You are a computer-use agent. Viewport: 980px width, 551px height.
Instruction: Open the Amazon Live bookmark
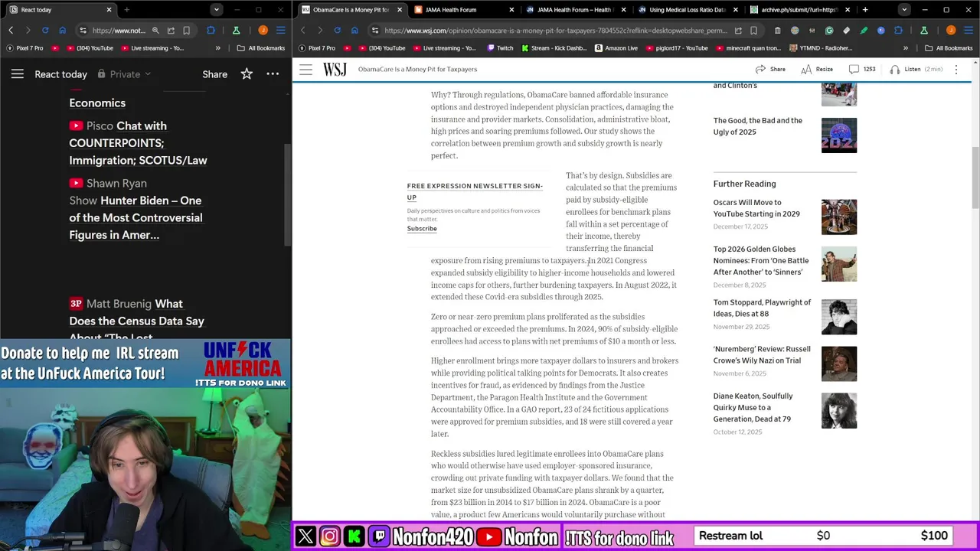tap(615, 47)
